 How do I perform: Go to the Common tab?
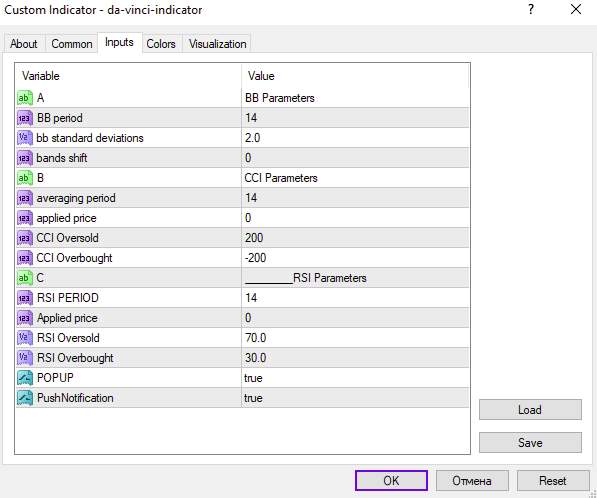click(72, 44)
